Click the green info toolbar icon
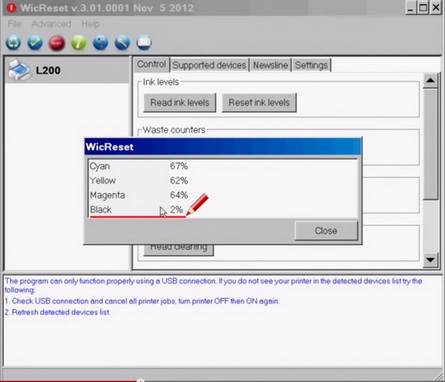Viewport: 445px width, 382px height. 79,43
